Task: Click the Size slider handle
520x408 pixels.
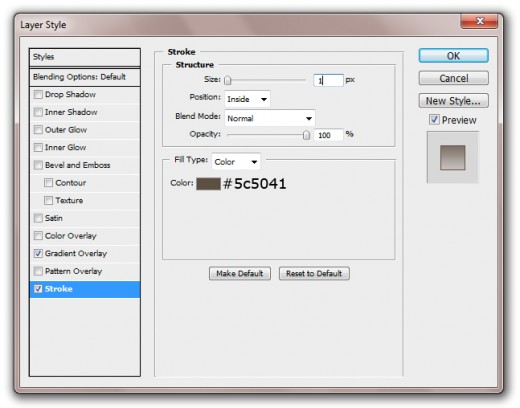Action: pos(228,80)
